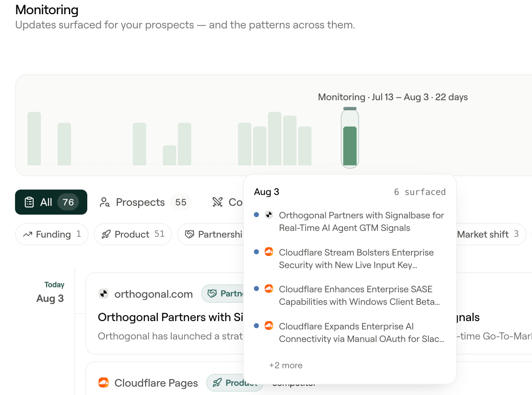Image resolution: width=532 pixels, height=395 pixels.
Task: Click the 6 surfaced count in tooltip
Action: point(420,192)
